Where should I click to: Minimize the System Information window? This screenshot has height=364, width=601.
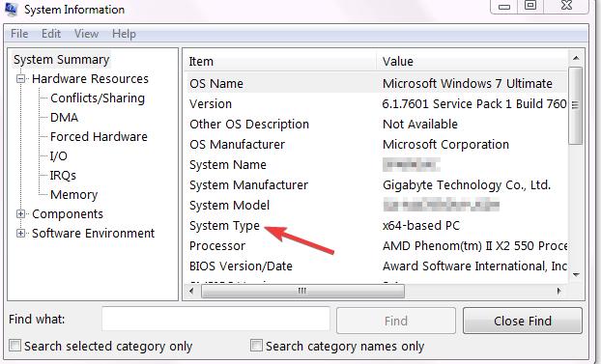[504, 6]
